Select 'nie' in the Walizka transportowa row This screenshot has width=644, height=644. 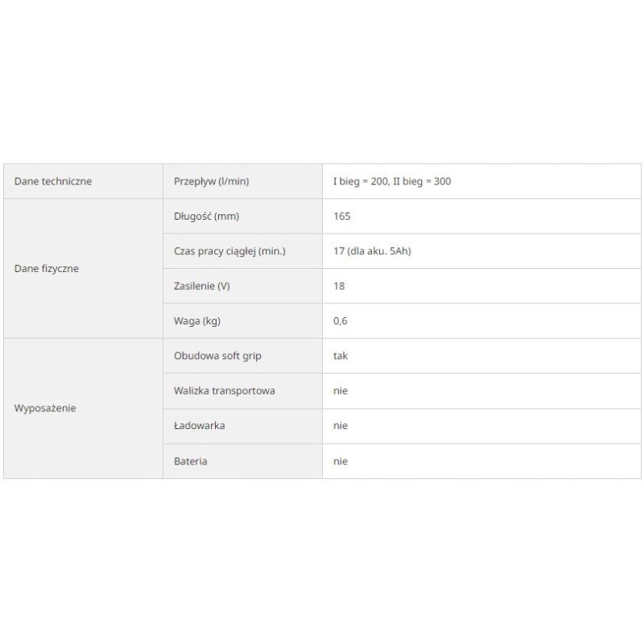click(341, 391)
